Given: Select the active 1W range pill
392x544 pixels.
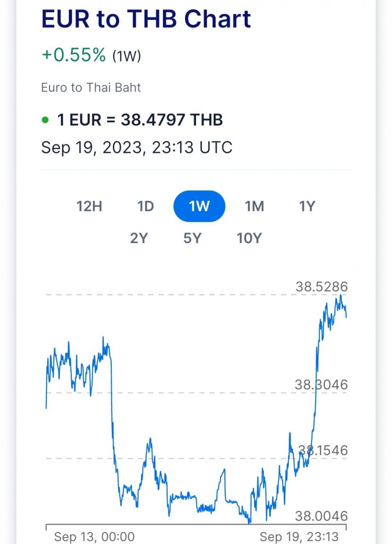Looking at the screenshot, I should pos(199,206).
